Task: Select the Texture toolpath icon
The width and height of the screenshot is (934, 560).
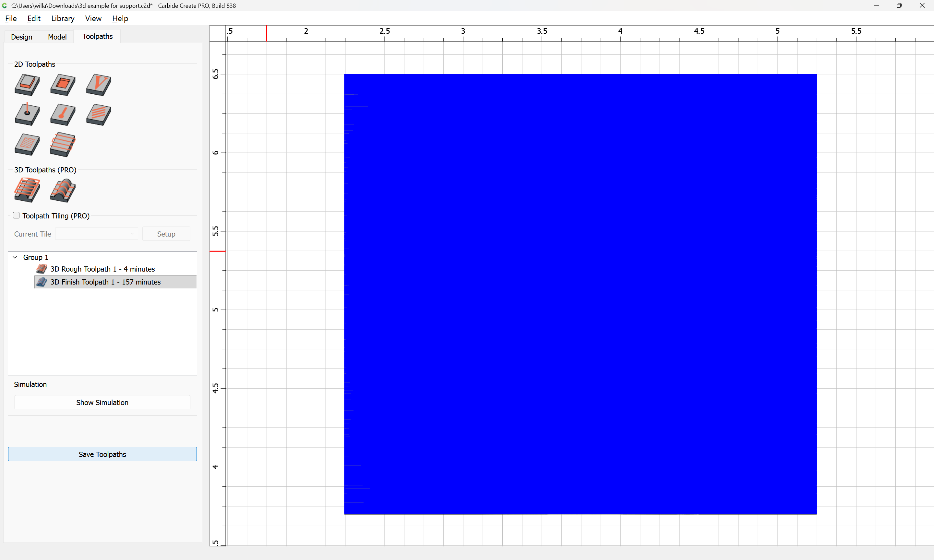Action: click(99, 114)
